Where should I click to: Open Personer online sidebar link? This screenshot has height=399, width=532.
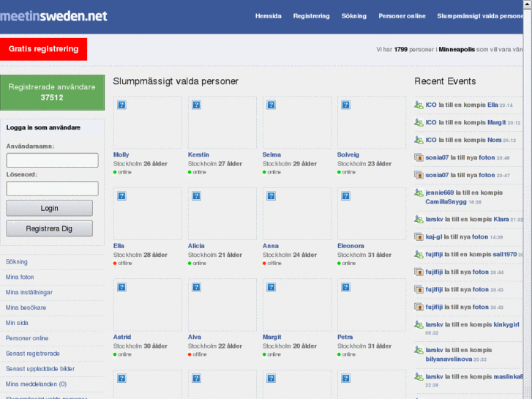tap(27, 338)
